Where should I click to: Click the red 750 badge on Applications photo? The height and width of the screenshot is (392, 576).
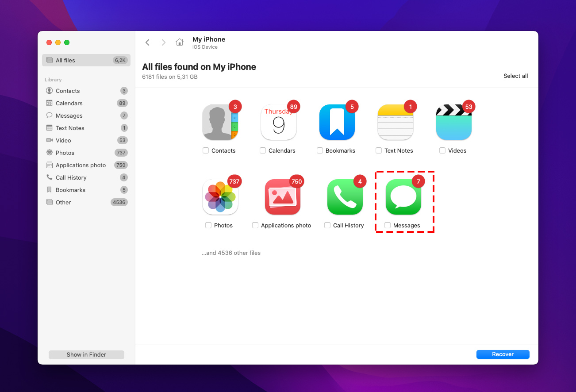(x=296, y=181)
